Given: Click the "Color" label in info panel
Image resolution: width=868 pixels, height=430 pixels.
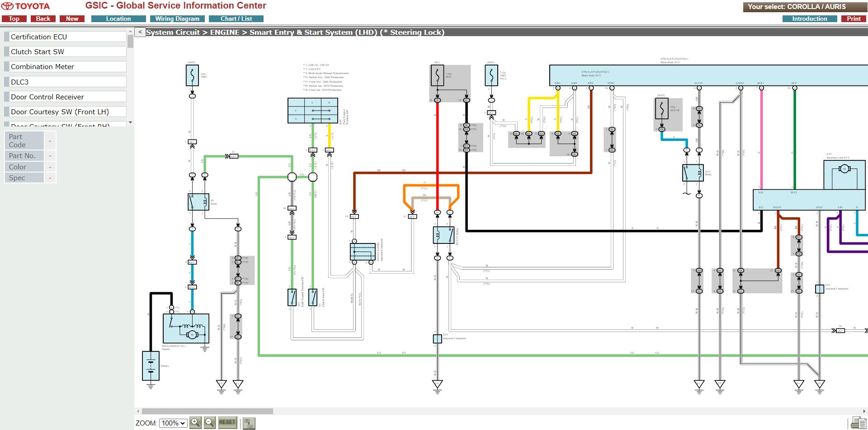Looking at the screenshot, I should tap(24, 167).
